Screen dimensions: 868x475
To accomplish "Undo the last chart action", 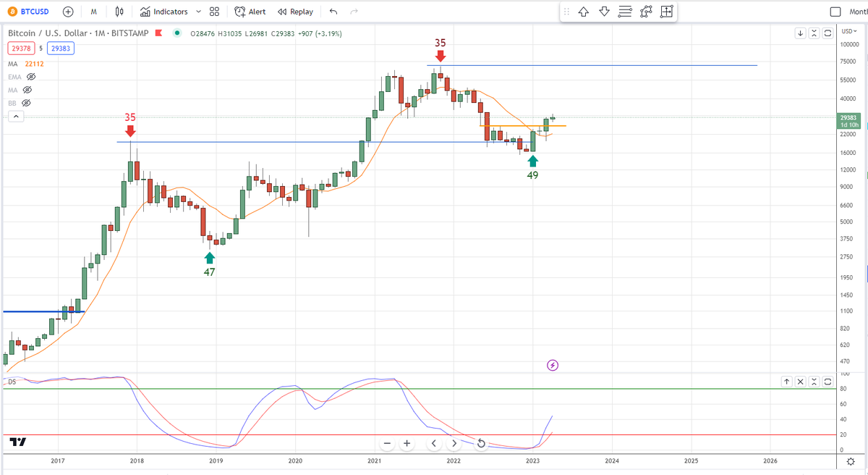I will [333, 12].
